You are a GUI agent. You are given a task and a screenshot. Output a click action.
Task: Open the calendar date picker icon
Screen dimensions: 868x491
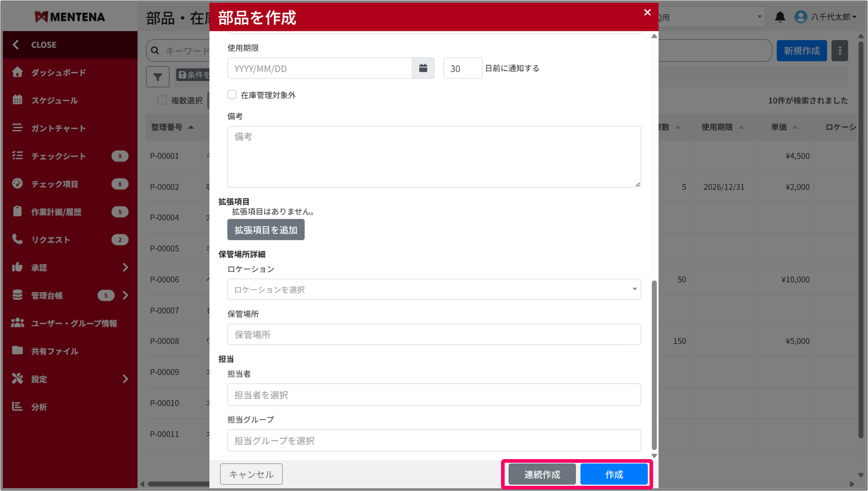[423, 68]
